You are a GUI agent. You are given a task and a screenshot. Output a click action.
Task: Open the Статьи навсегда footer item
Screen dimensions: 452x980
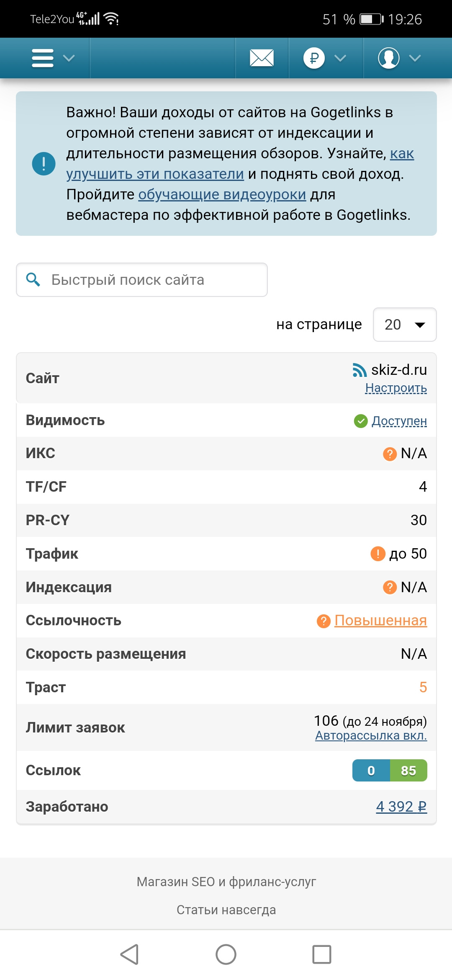click(x=226, y=910)
